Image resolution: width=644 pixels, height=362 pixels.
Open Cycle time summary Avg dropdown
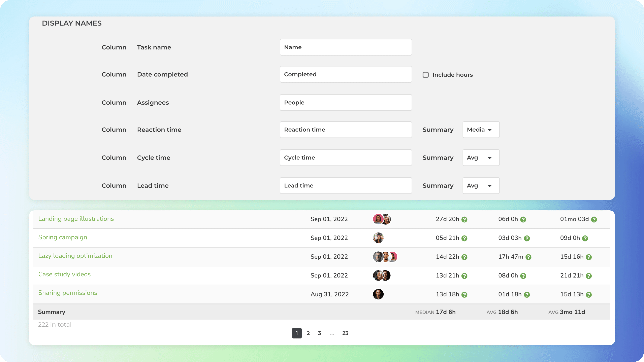coord(481,158)
